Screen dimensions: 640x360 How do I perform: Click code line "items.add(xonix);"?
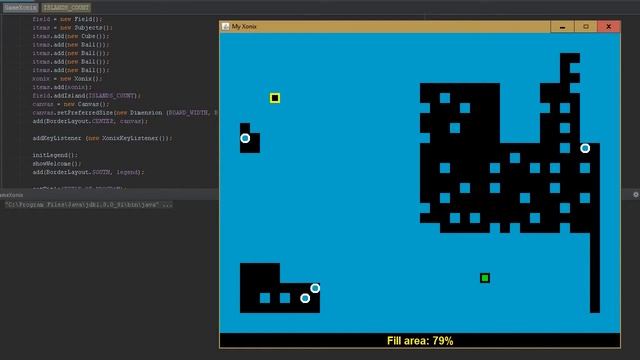coord(62,87)
